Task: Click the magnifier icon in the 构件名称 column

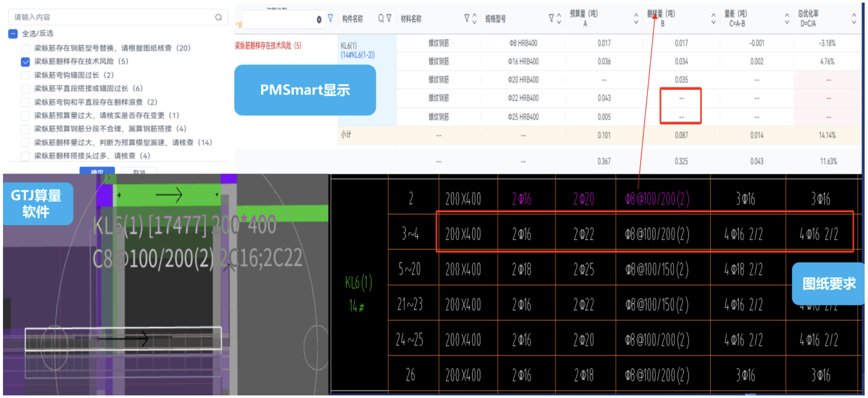Action: (381, 18)
